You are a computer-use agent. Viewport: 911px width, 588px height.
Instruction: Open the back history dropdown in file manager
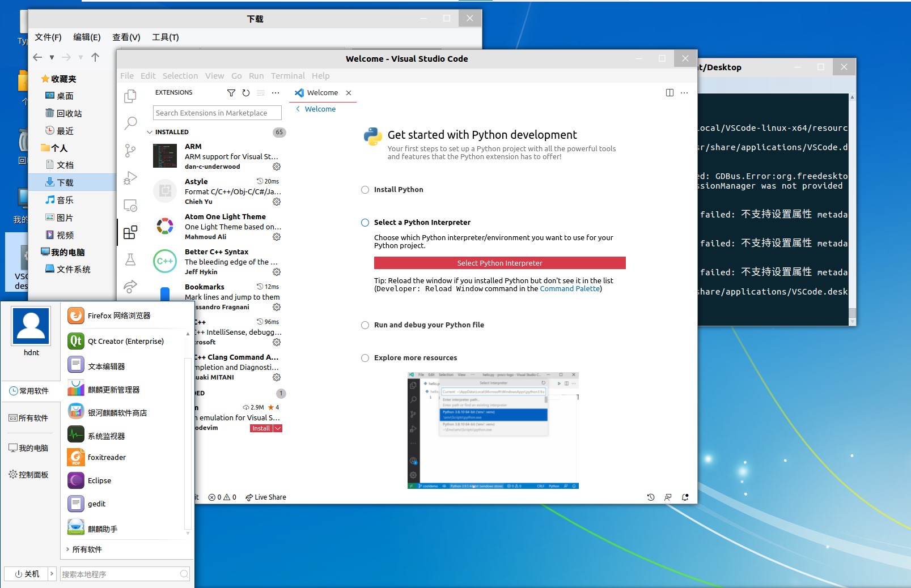tap(52, 57)
